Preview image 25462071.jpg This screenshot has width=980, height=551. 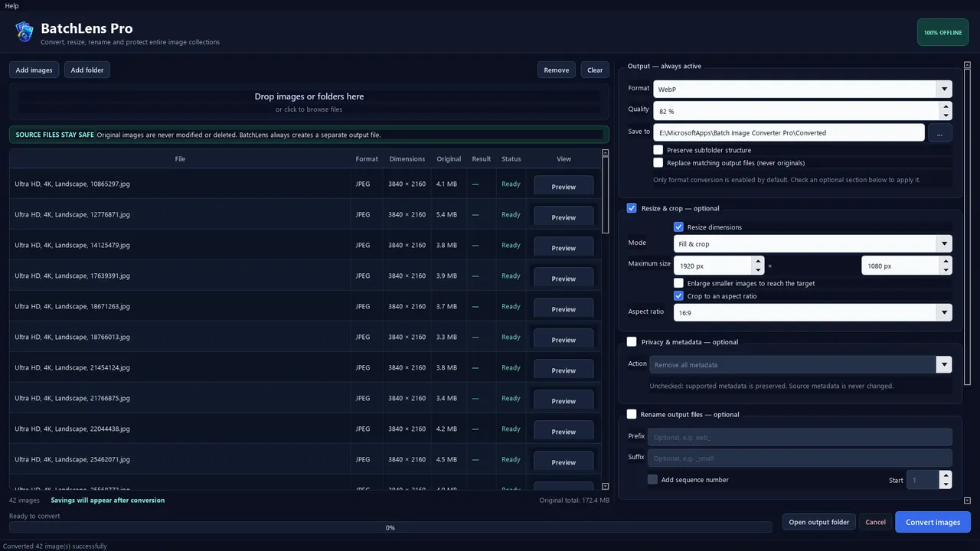point(563,462)
